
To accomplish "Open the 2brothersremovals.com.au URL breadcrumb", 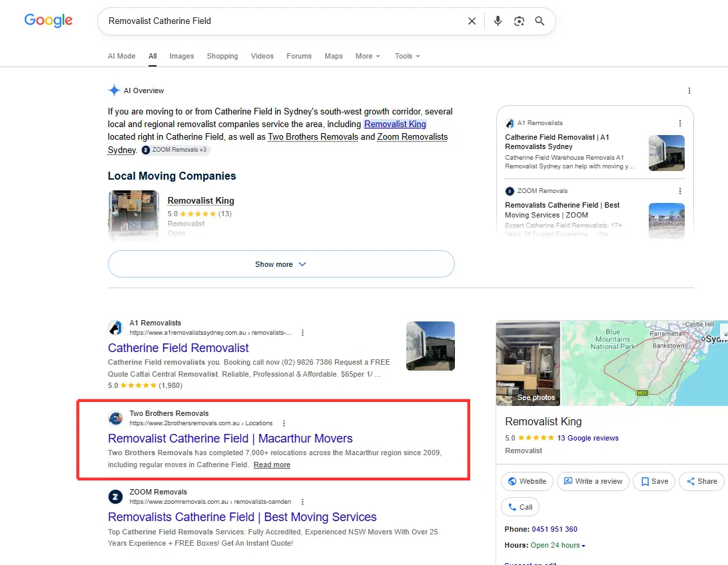I will click(201, 423).
